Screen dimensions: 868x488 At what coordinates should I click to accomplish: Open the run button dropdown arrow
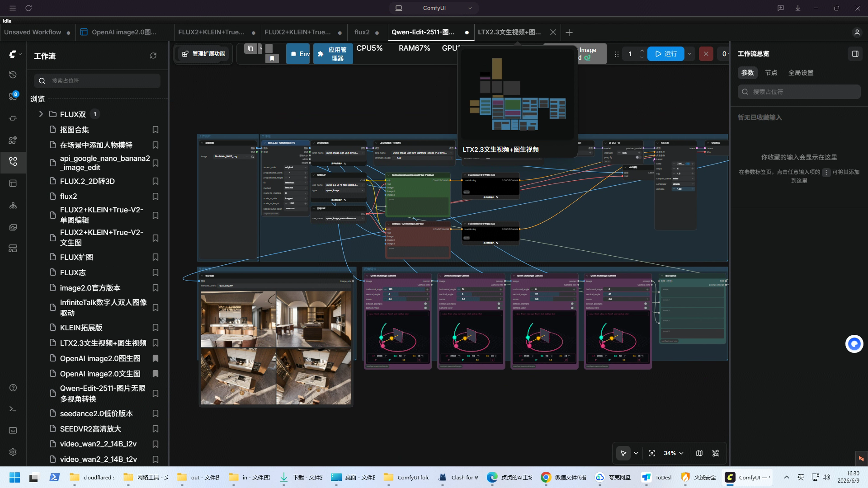689,54
